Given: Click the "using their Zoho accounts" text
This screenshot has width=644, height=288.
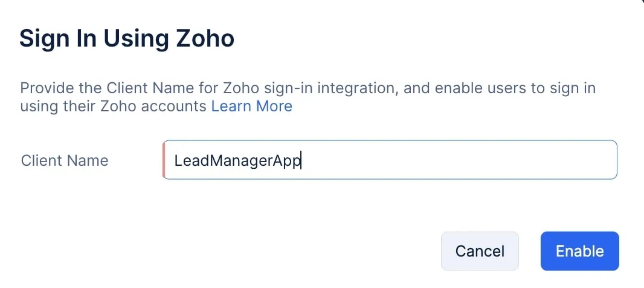Looking at the screenshot, I should (x=114, y=106).
